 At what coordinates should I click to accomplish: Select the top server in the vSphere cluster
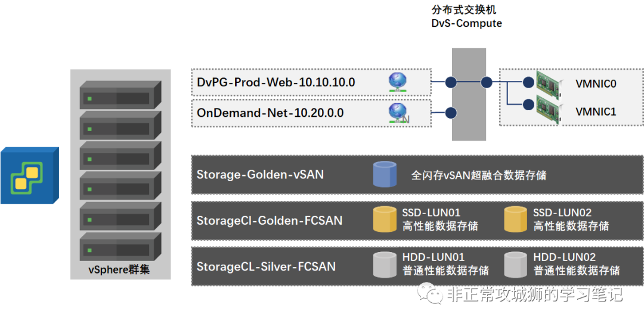point(120,95)
